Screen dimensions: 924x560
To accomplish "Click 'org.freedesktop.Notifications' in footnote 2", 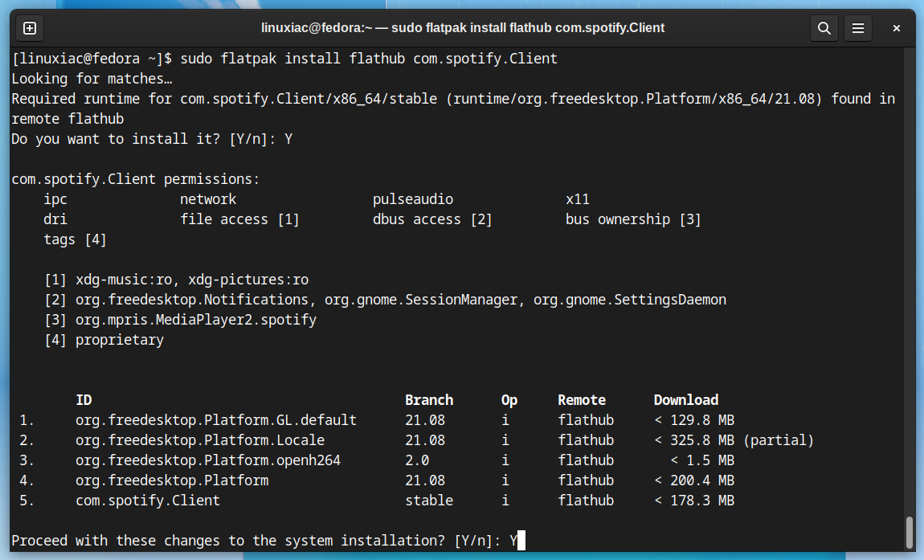I will 192,300.
